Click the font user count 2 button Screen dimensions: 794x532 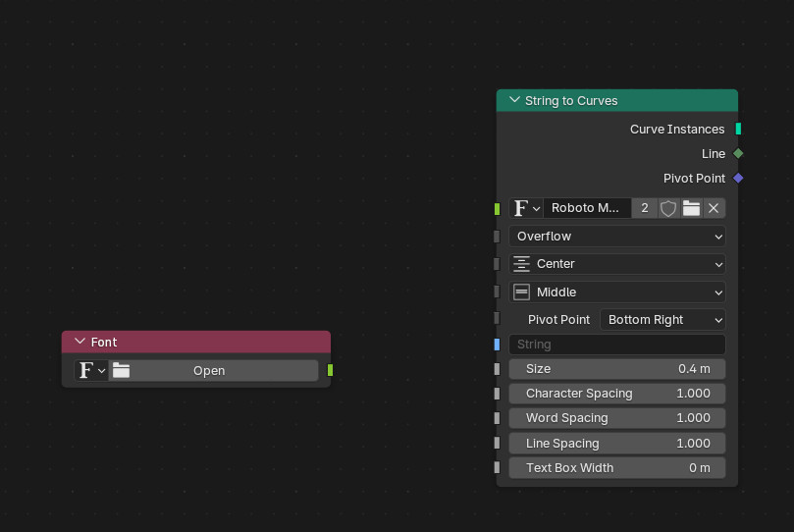click(645, 208)
